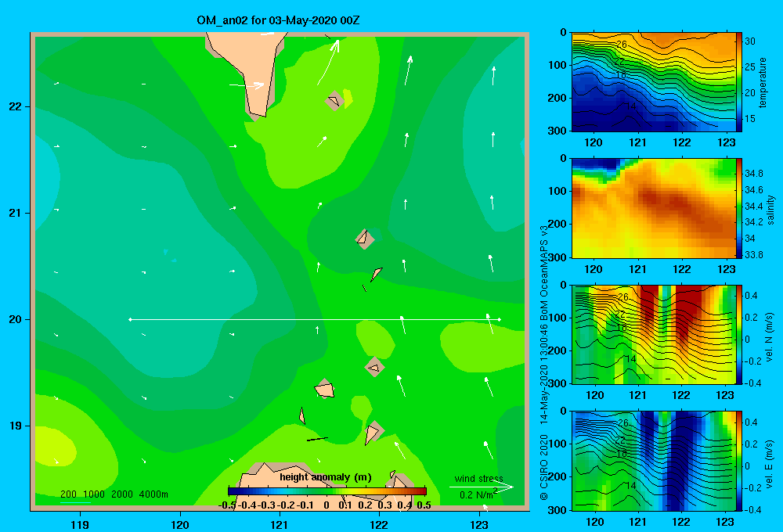Screen dimensions: 783x532
Task: Click the '0.2 N/m' wind stress scale value
Action: click(478, 494)
